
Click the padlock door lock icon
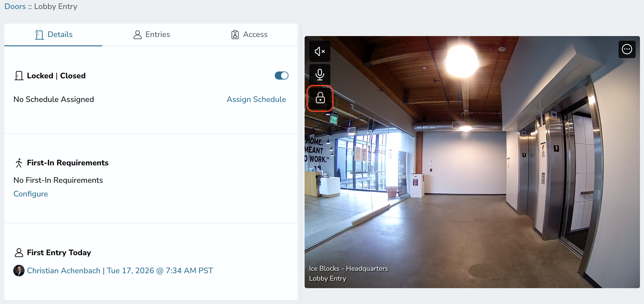tap(320, 98)
